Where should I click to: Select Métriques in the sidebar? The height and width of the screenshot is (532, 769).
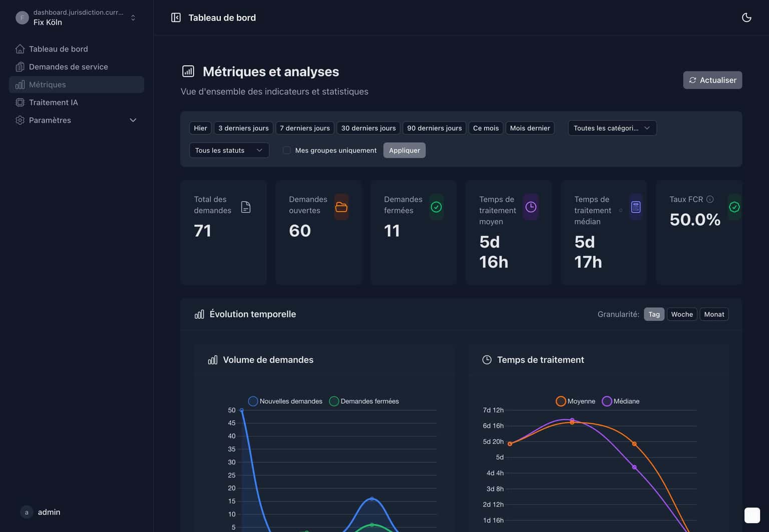tap(48, 85)
